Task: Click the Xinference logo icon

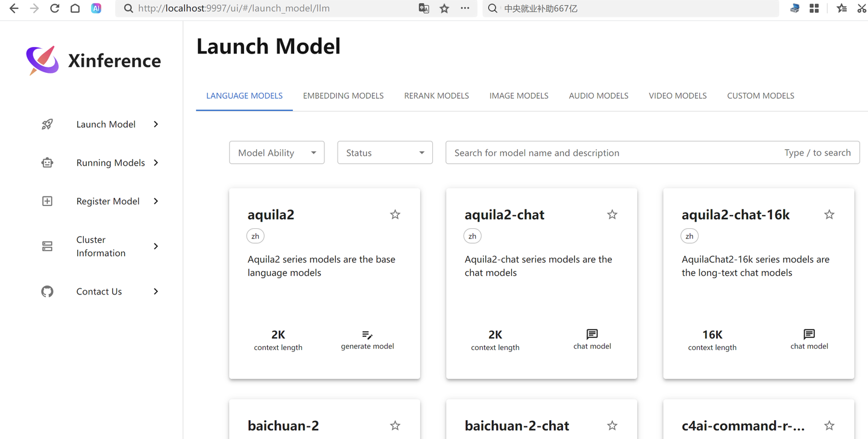Action: tap(42, 60)
